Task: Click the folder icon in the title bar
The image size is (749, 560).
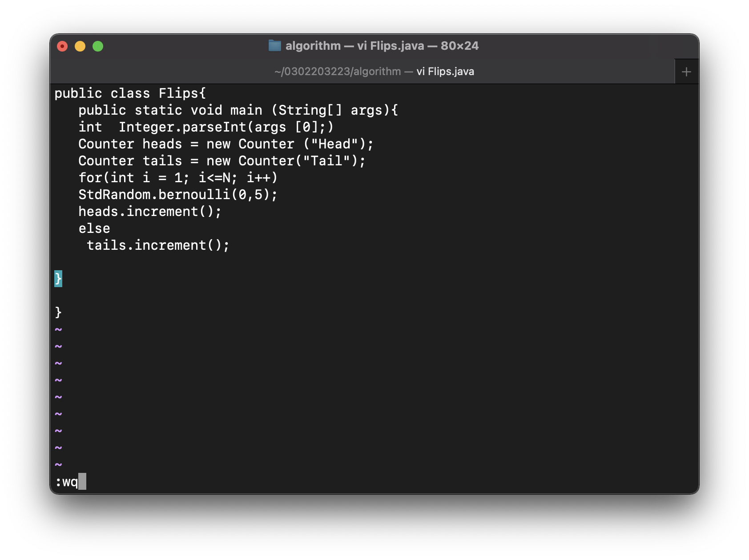Action: point(275,45)
